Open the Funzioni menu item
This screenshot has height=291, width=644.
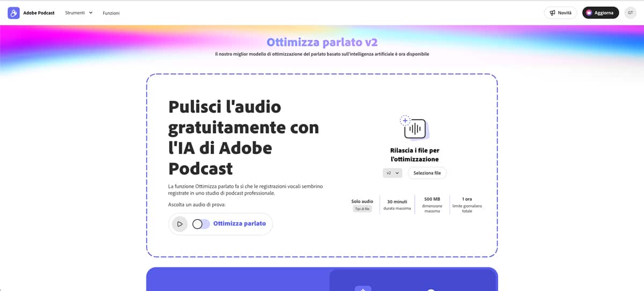[x=111, y=13]
